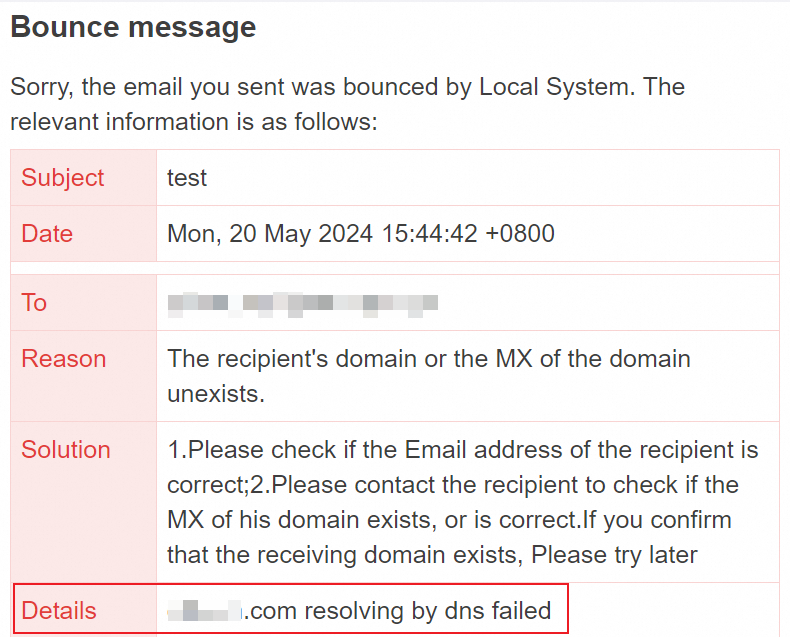Click the text 'relevant information is as follows:'

pyautogui.click(x=194, y=122)
